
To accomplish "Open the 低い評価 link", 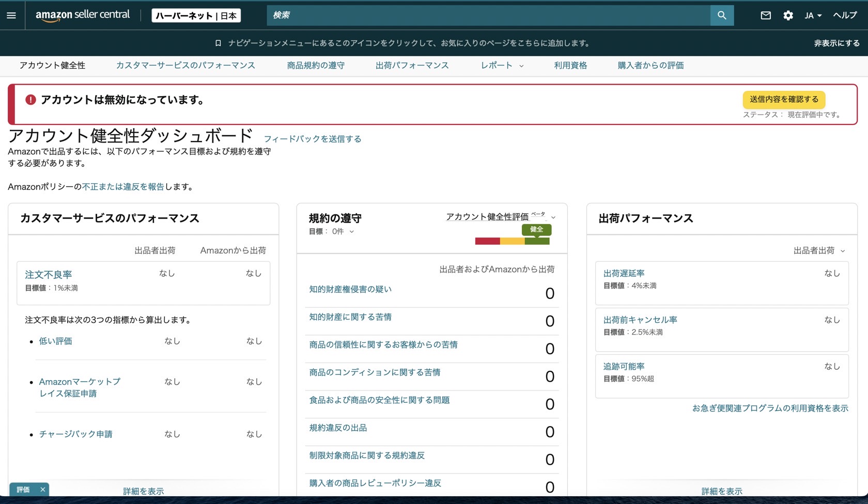I will point(55,341).
